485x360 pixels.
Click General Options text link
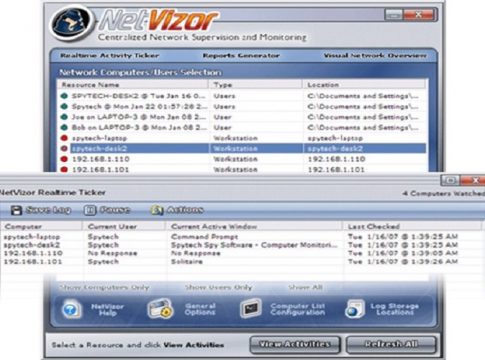point(200,309)
